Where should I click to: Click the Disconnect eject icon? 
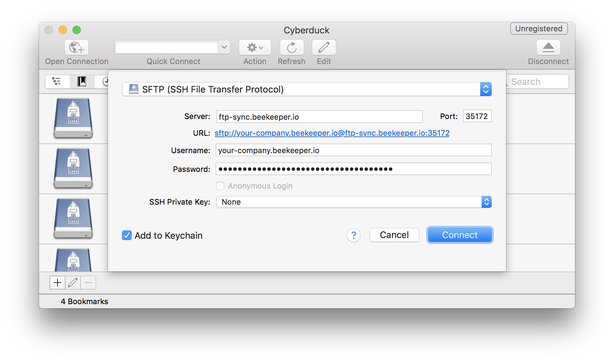pyautogui.click(x=548, y=48)
